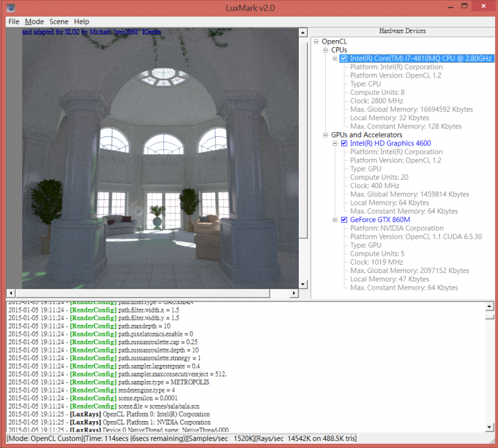
Task: Collapse the OpenCL tree node
Action: (x=316, y=41)
